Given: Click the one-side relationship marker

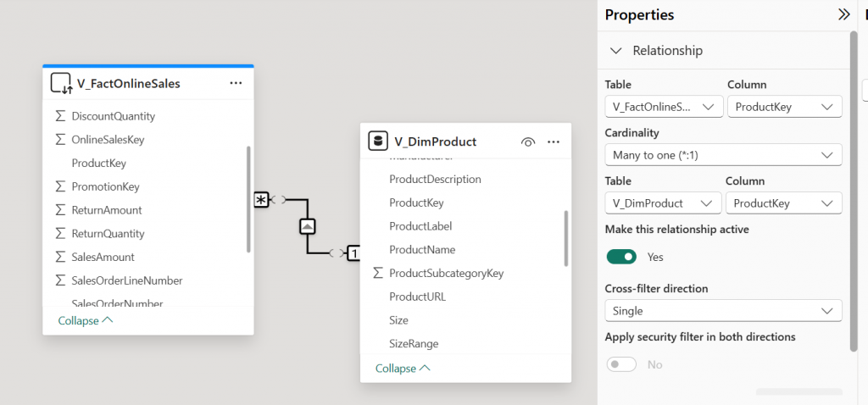Looking at the screenshot, I should [x=353, y=252].
